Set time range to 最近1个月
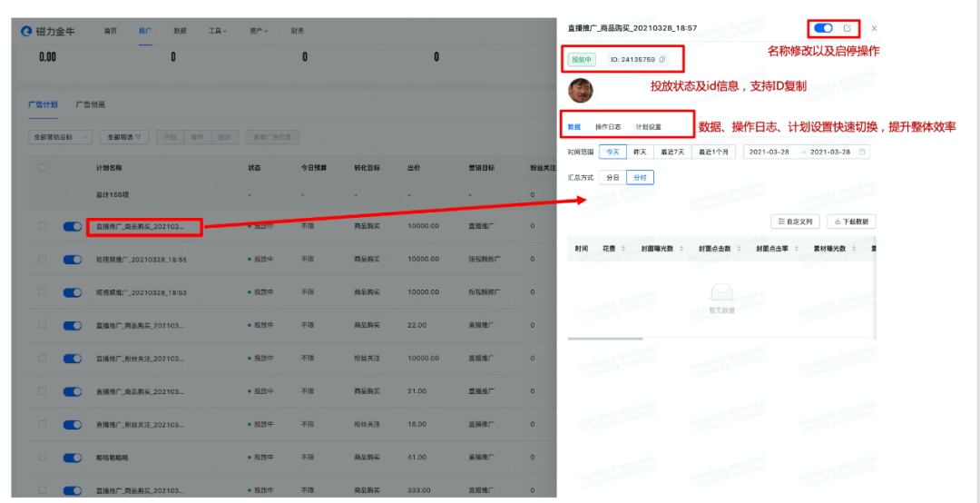 (x=714, y=152)
